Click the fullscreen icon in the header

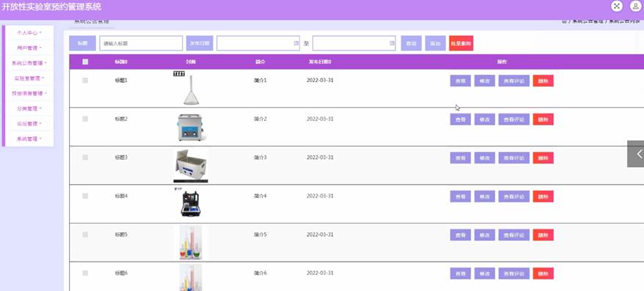click(617, 6)
